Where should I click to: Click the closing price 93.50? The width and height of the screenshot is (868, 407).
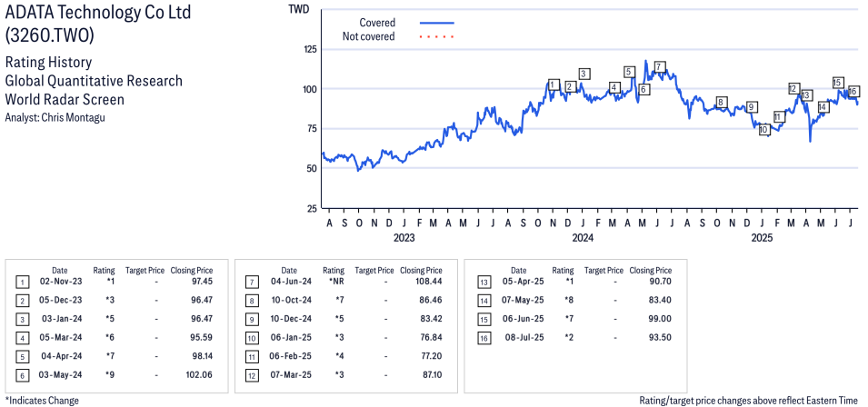[x=661, y=337]
